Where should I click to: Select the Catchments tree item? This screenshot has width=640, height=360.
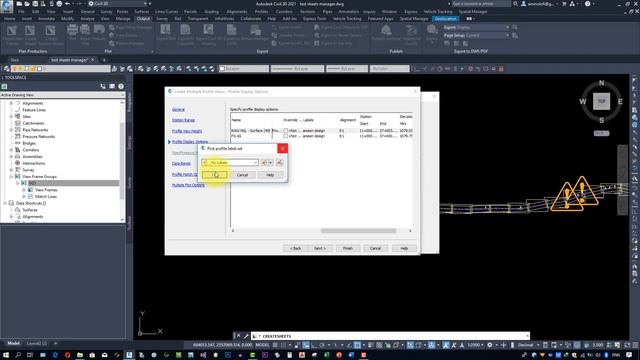tap(33, 123)
